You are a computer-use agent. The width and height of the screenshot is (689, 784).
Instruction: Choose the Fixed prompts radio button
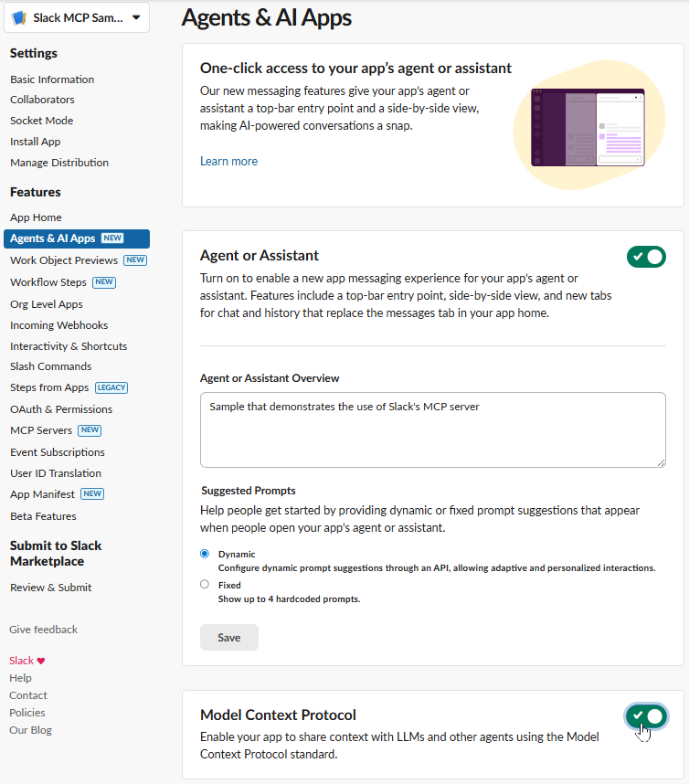205,585
